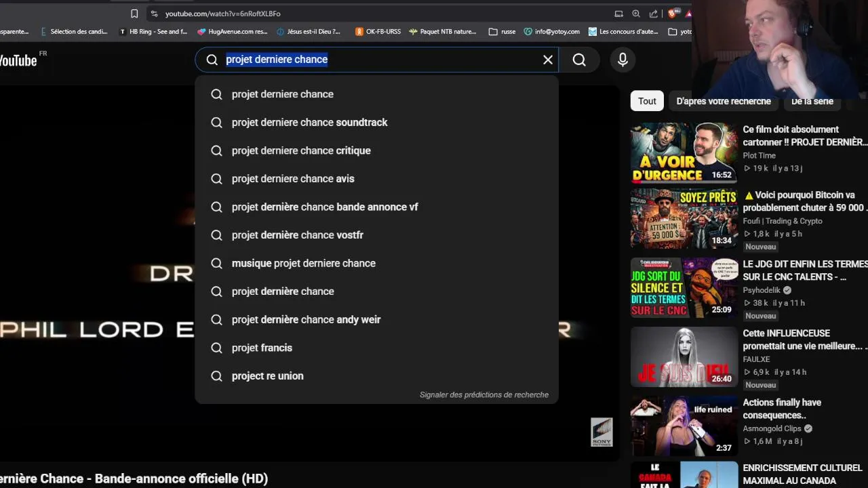Click channel name 'FAULXE'

tap(756, 359)
